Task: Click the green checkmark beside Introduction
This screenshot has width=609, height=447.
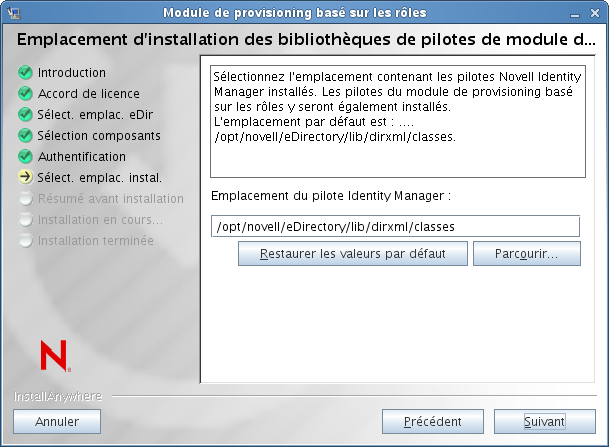Action: (x=25, y=73)
